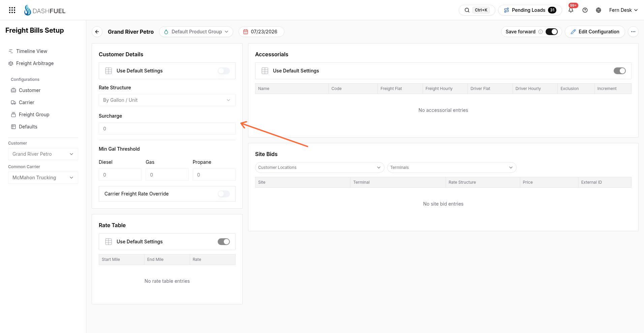The image size is (644, 333).
Task: Go back with the arrow button
Action: tap(97, 32)
